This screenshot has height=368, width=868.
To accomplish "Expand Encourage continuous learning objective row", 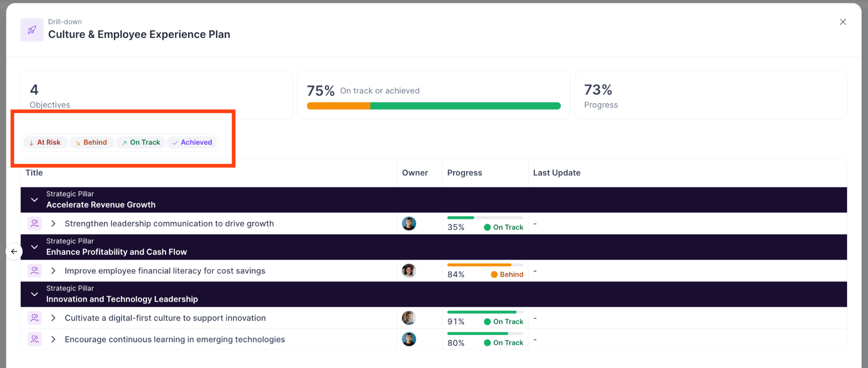I will click(53, 339).
